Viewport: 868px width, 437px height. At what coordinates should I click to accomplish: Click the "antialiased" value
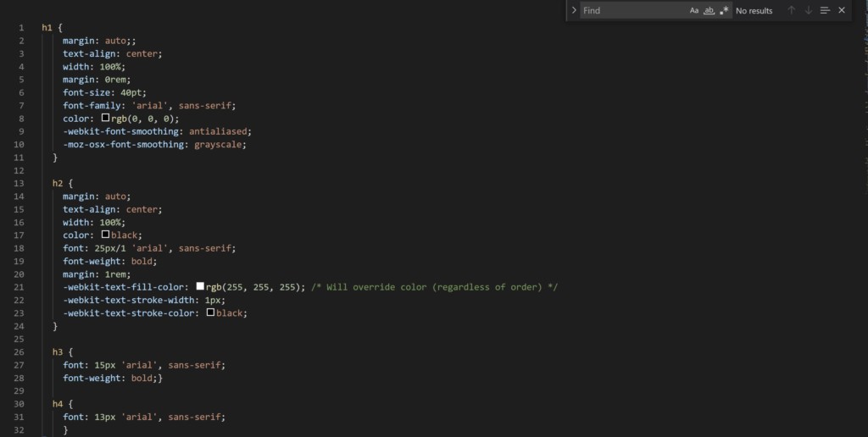[x=218, y=131]
